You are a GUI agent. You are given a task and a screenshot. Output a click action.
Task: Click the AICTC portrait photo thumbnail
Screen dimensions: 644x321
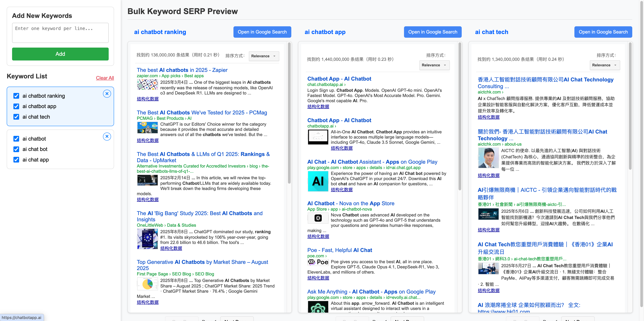(488, 158)
